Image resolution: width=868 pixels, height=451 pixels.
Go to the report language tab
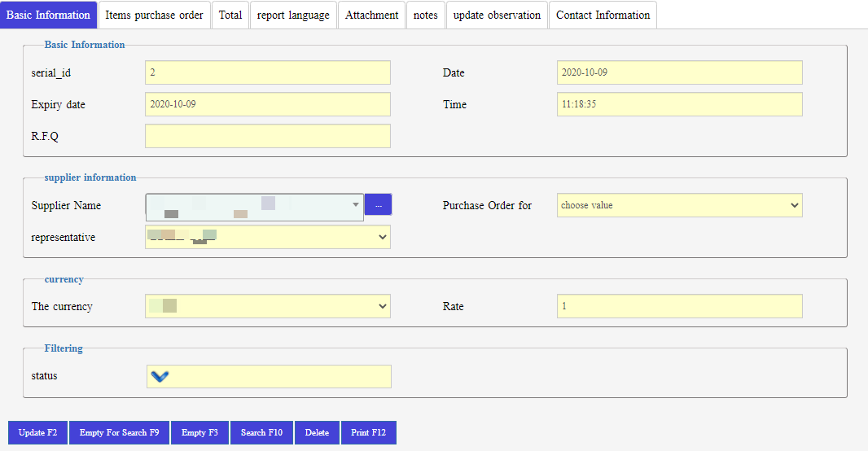point(293,15)
